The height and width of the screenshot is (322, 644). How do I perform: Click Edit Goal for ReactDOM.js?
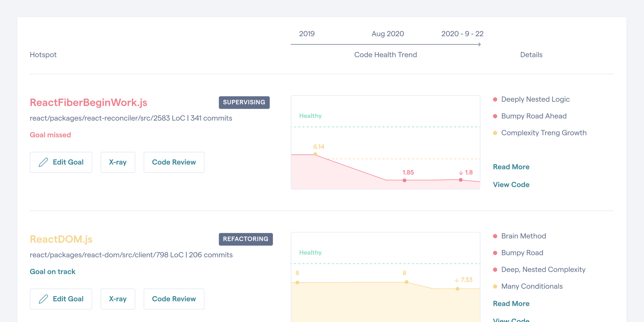click(x=61, y=299)
